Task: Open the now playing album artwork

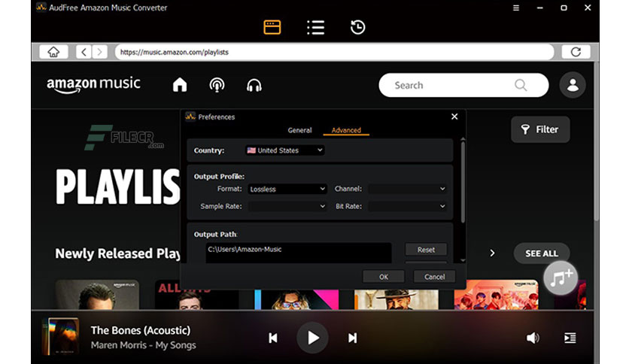Action: (x=61, y=336)
